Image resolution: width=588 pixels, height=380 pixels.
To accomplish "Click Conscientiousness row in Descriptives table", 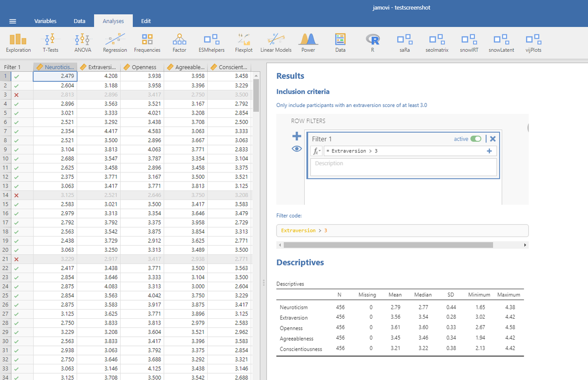I will [400, 349].
